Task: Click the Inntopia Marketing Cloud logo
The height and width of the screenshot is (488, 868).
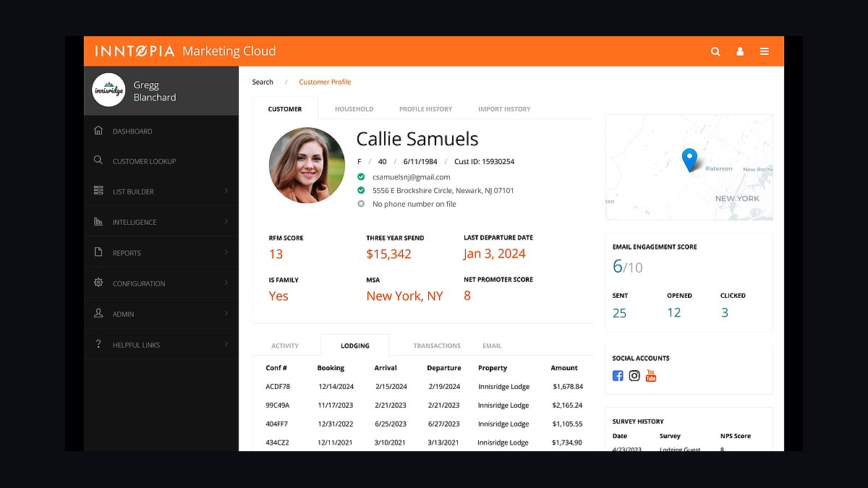Action: click(x=185, y=51)
